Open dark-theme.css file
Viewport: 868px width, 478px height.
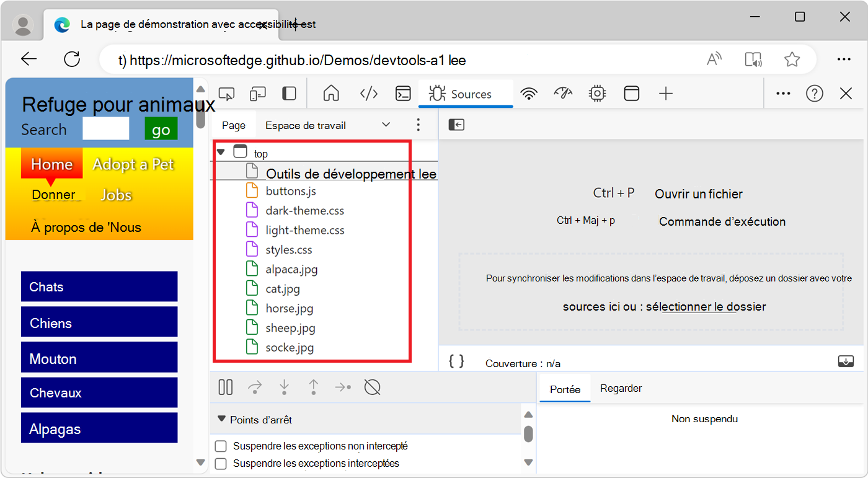point(305,211)
